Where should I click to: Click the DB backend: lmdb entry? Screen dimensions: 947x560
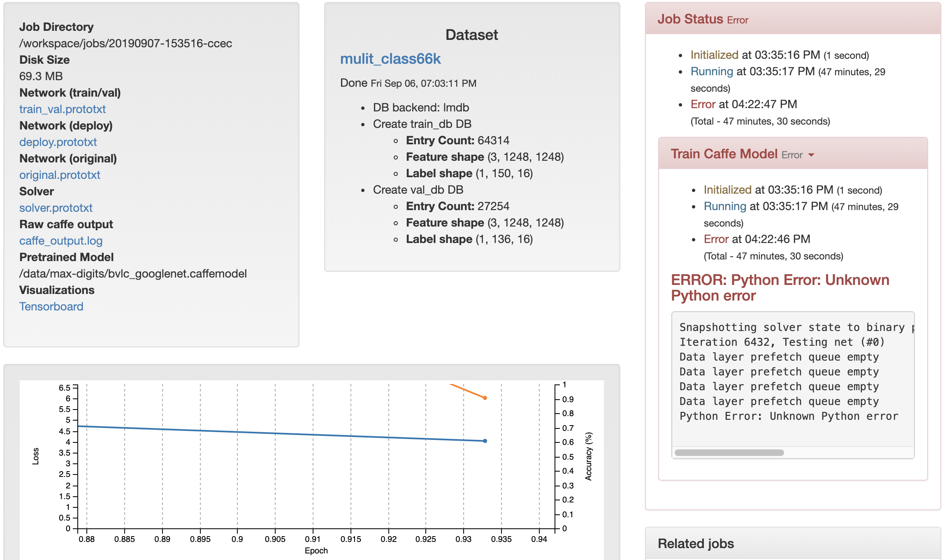click(421, 107)
